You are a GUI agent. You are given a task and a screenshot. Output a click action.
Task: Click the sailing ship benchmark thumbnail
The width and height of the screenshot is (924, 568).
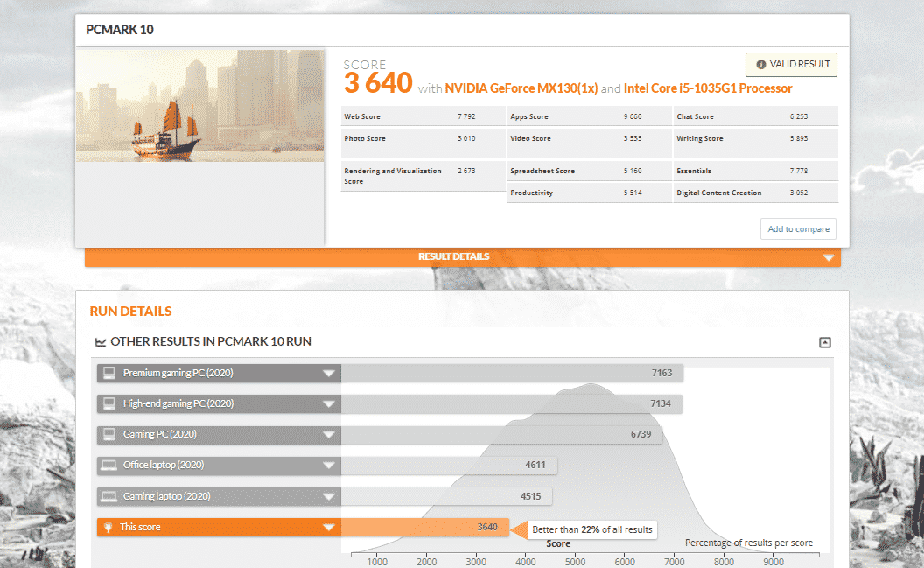pos(199,106)
